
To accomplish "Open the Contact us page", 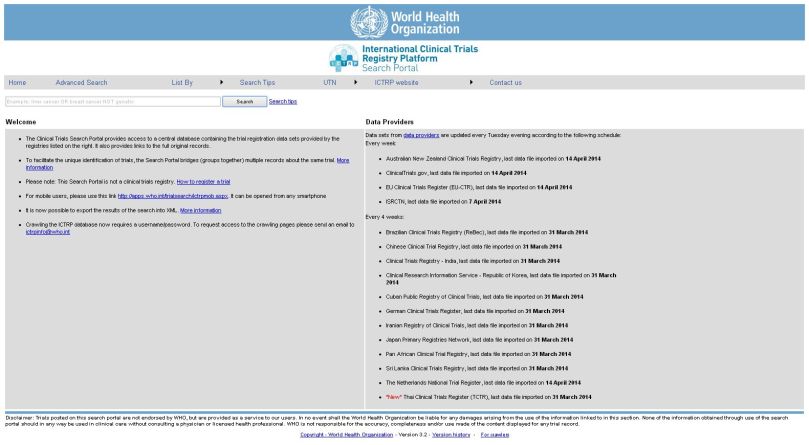I will pyautogui.click(x=505, y=83).
